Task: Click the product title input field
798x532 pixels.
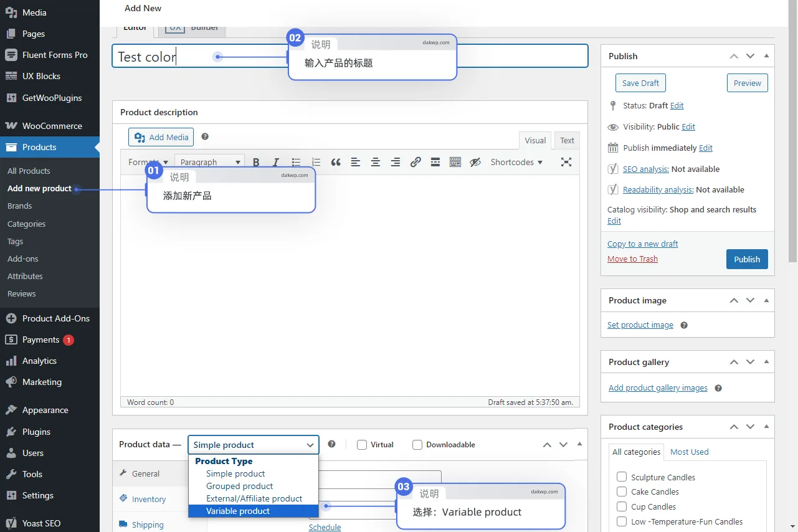Action: coord(350,56)
